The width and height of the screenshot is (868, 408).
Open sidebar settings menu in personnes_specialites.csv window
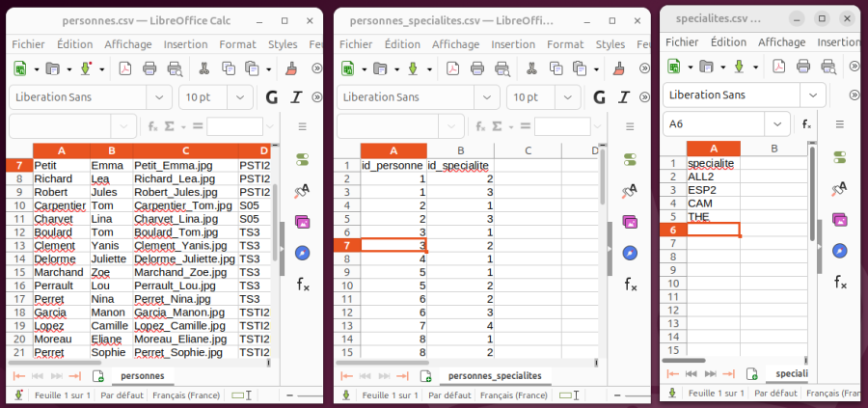[x=630, y=126]
